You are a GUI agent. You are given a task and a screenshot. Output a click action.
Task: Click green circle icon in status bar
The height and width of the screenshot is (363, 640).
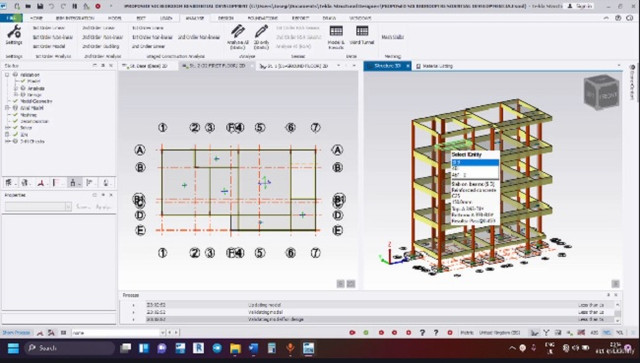(x=366, y=333)
